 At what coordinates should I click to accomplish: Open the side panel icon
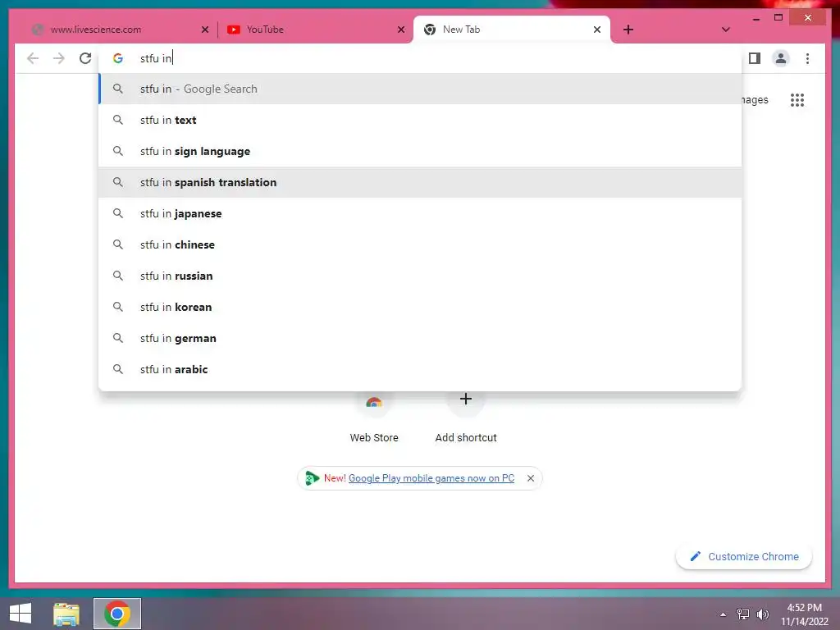tap(755, 58)
